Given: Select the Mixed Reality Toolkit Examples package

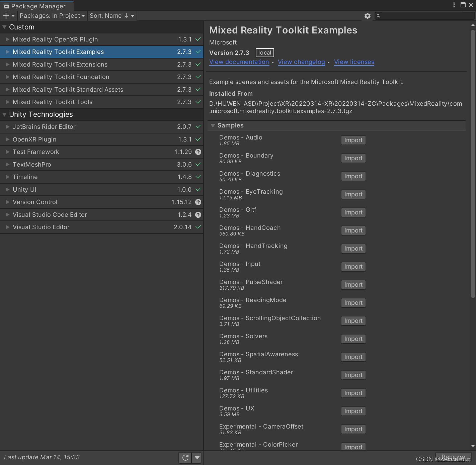Looking at the screenshot, I should coord(102,52).
